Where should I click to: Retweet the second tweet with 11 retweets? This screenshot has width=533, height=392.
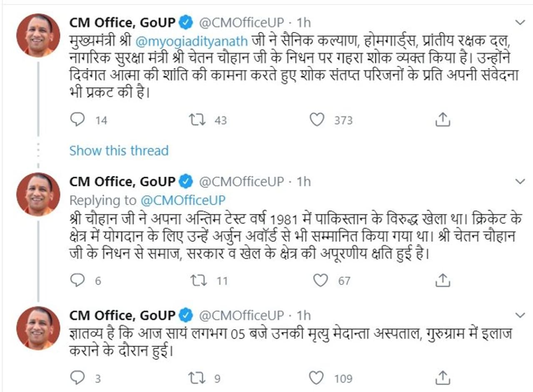(199, 280)
